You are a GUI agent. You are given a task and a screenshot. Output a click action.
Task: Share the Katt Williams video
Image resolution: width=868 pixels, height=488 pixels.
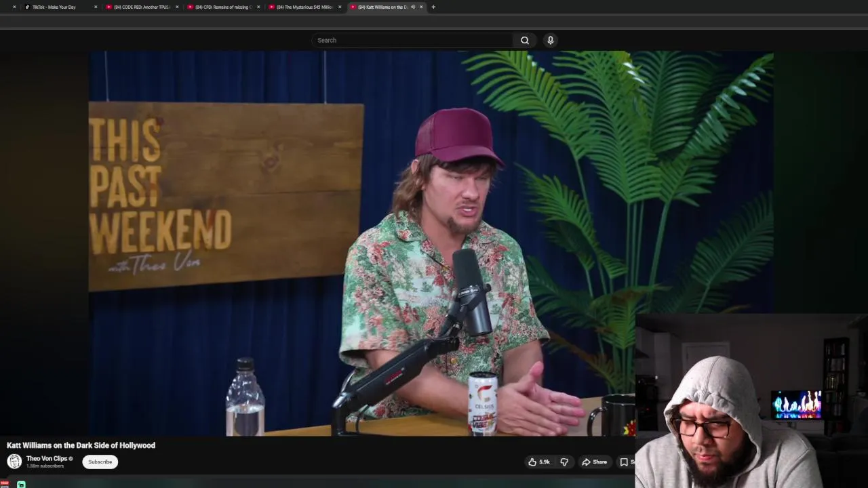click(594, 462)
